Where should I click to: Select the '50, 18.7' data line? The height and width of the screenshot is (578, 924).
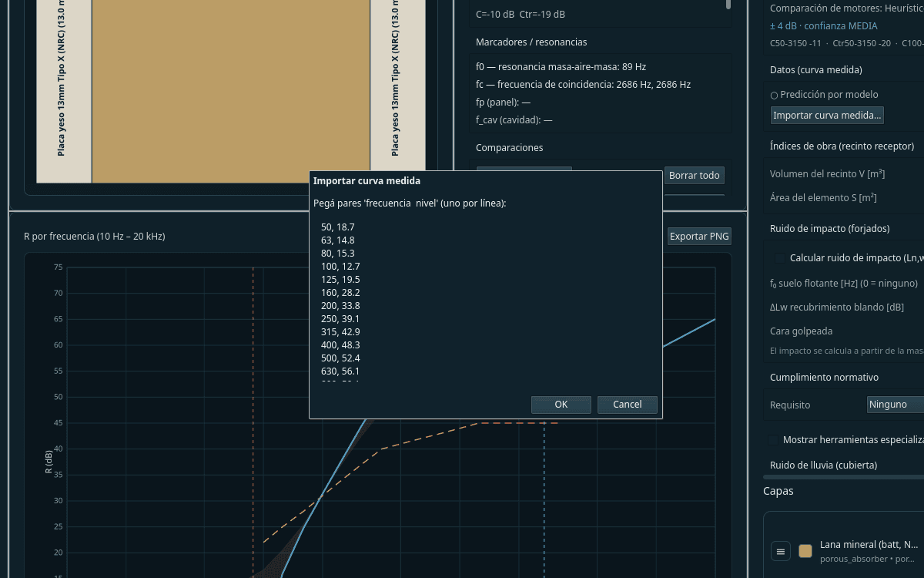click(338, 227)
